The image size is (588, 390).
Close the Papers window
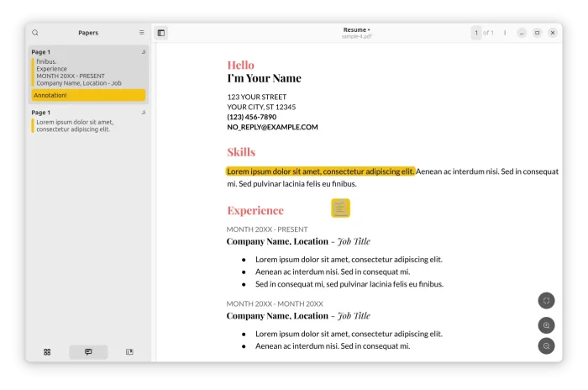(x=553, y=33)
